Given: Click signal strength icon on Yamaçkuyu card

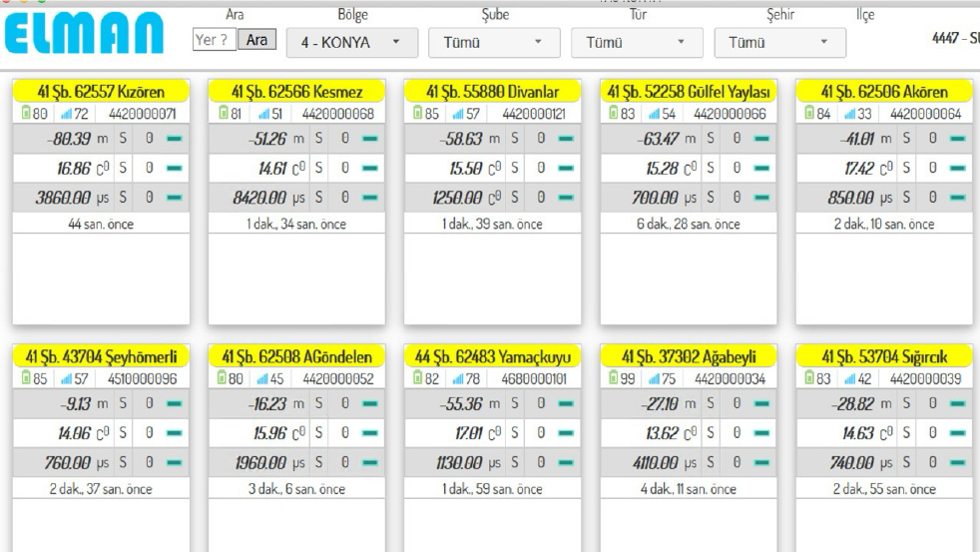Looking at the screenshot, I should [x=458, y=379].
